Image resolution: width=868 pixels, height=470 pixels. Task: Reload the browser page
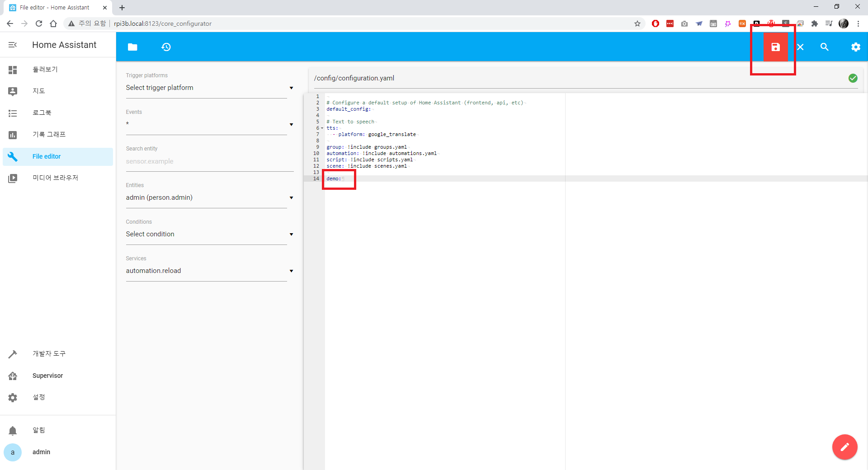pyautogui.click(x=39, y=23)
